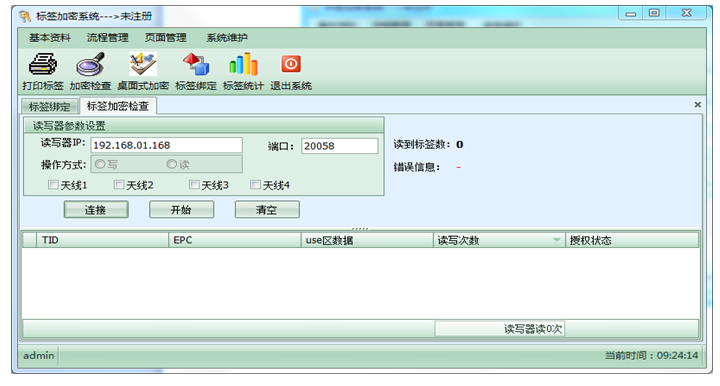
Task: Click the 清空 button
Action: click(267, 210)
